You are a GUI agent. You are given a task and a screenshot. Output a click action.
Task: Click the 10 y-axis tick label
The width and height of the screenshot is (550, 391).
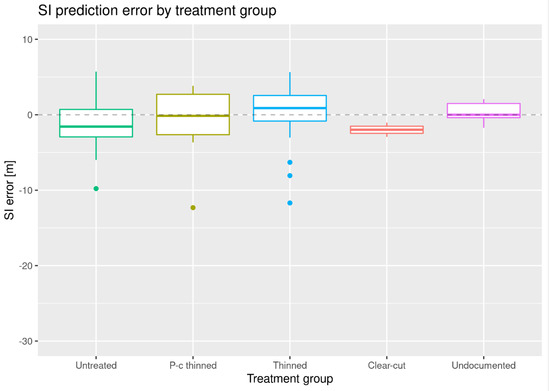[x=27, y=40]
